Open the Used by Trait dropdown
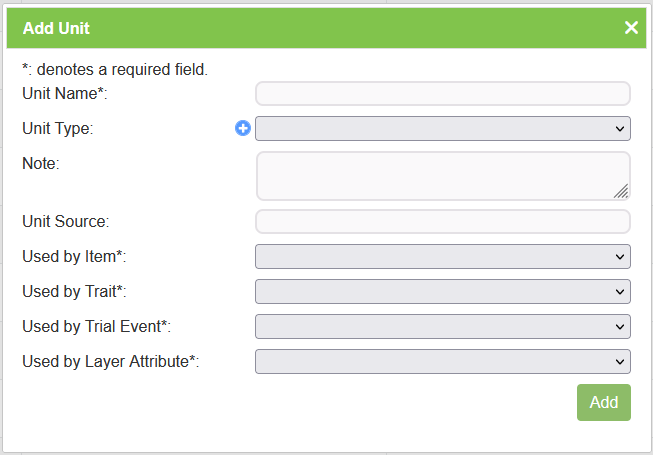 [443, 292]
